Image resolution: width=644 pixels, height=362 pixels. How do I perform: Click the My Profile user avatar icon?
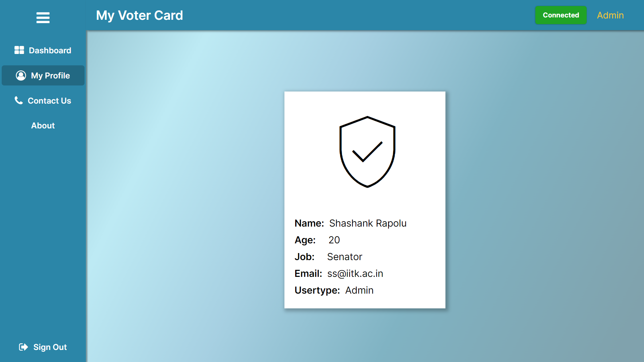click(x=21, y=75)
